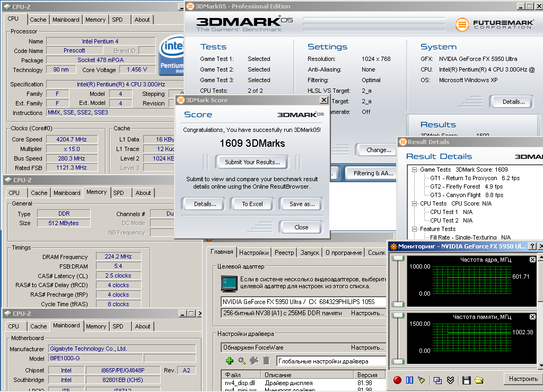The image size is (543, 392).
Task: Collapse the CPU Tests tree node
Action: [x=414, y=203]
